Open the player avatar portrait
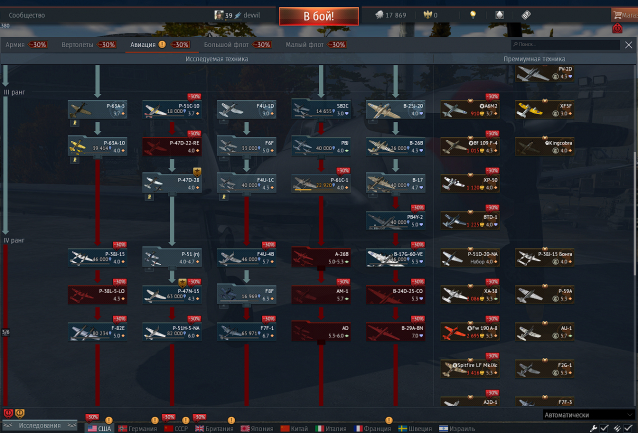Screen dimensions: 638x433 (x=219, y=15)
